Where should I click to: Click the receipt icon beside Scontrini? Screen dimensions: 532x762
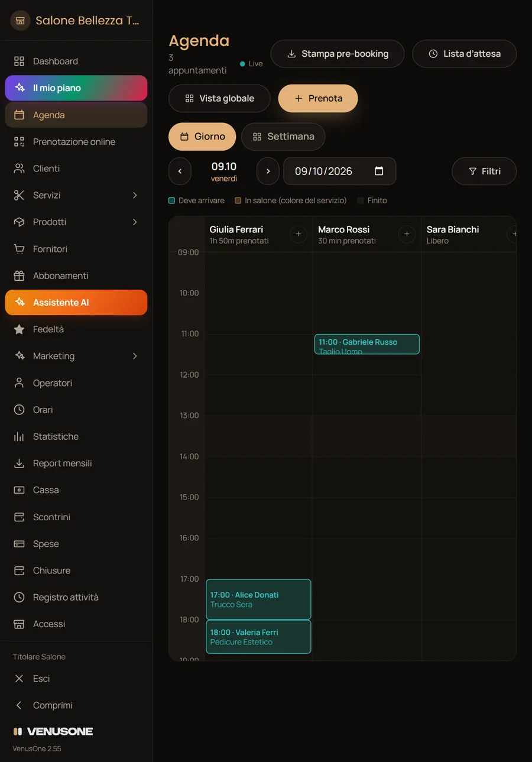pos(20,517)
